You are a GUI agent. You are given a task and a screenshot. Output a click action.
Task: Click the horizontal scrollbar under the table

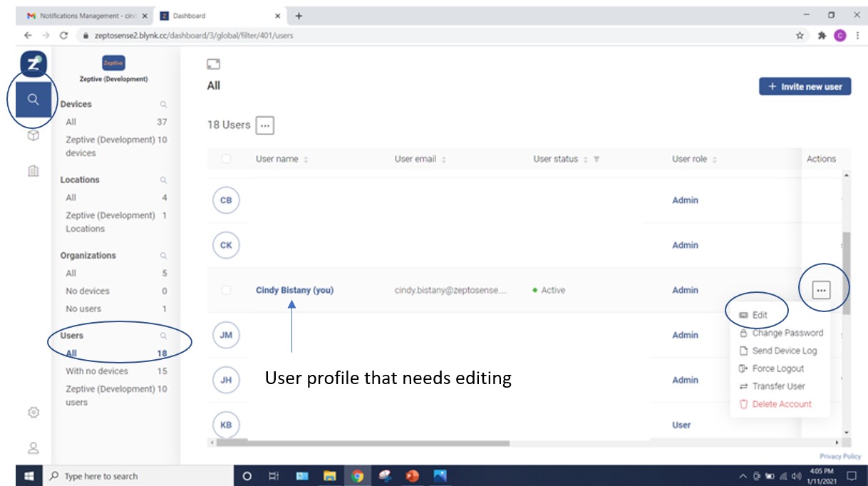[x=363, y=443]
